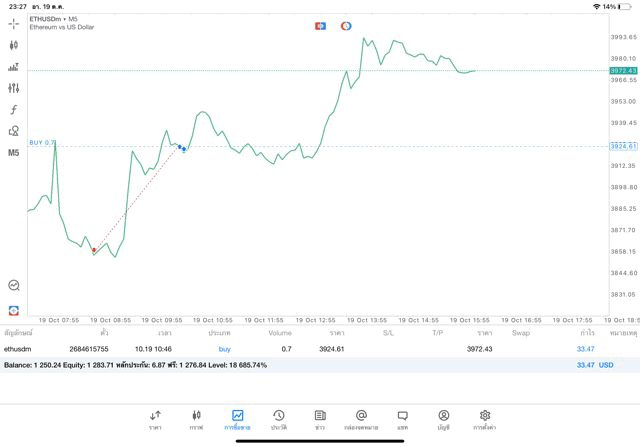Tap the S/L column header

pos(388,333)
